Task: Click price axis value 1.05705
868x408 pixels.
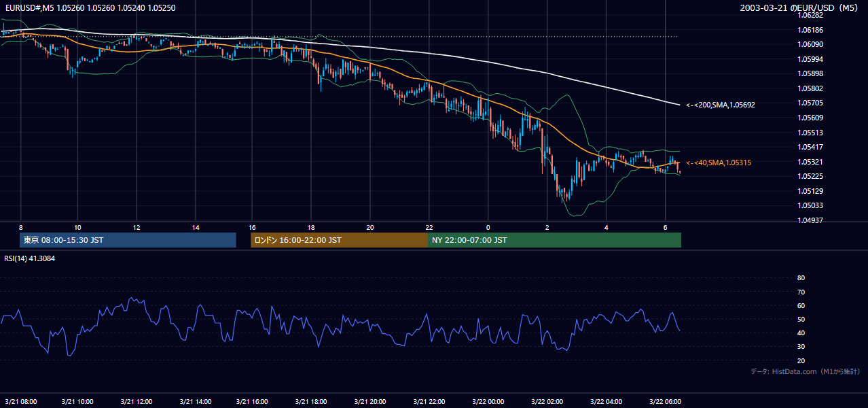Action: (810, 103)
